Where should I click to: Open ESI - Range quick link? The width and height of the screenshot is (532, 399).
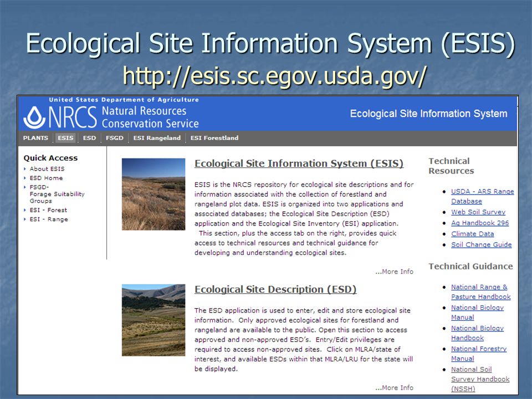(x=49, y=219)
